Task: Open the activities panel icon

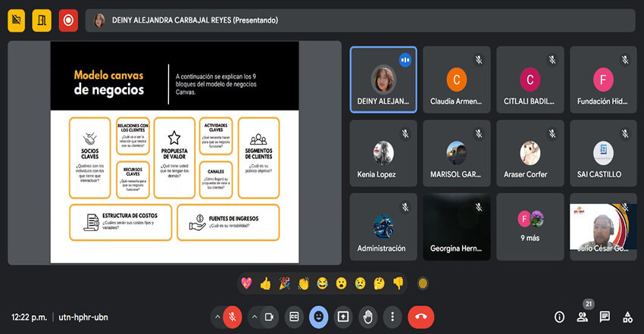Action: pos(627,317)
